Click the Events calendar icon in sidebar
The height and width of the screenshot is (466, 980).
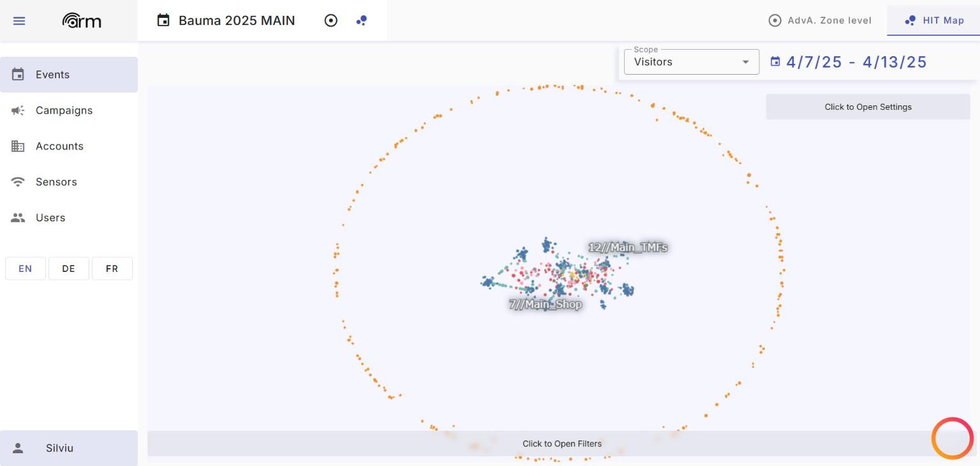coord(18,75)
